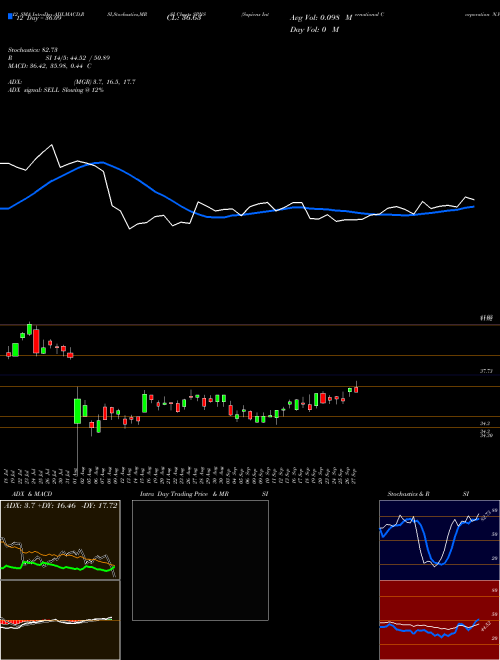Click the ADX (MGR) 3.7, 16.5, 17.7 line
Image resolution: width=500 pixels, height=660 pixels.
click(72, 82)
